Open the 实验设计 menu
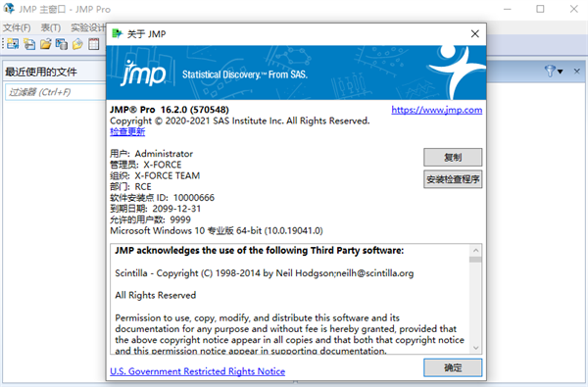 (88, 27)
